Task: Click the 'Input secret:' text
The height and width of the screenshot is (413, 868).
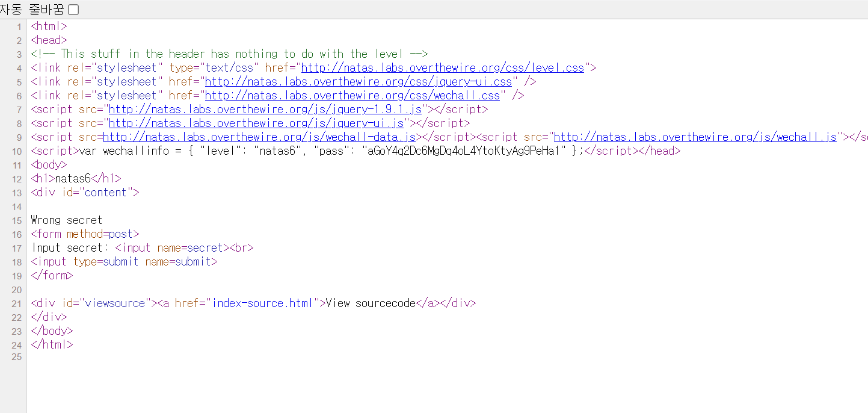Action: (70, 247)
